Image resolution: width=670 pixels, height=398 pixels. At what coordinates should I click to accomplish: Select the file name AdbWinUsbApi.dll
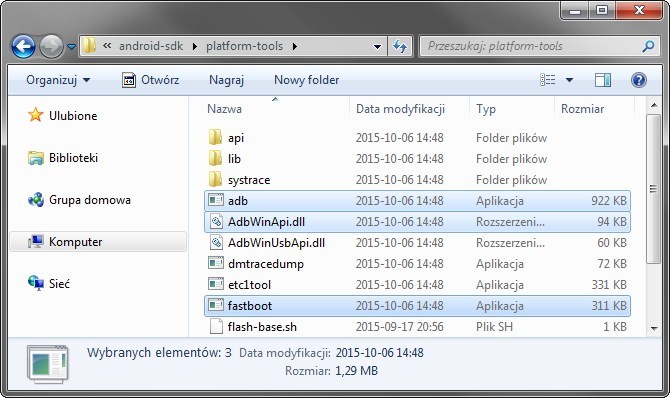(276, 243)
